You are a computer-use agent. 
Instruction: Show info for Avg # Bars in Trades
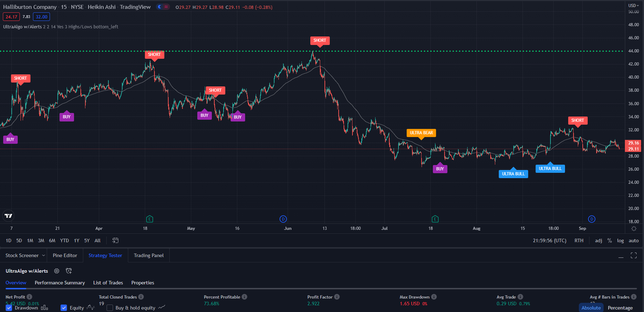pyautogui.click(x=633, y=296)
